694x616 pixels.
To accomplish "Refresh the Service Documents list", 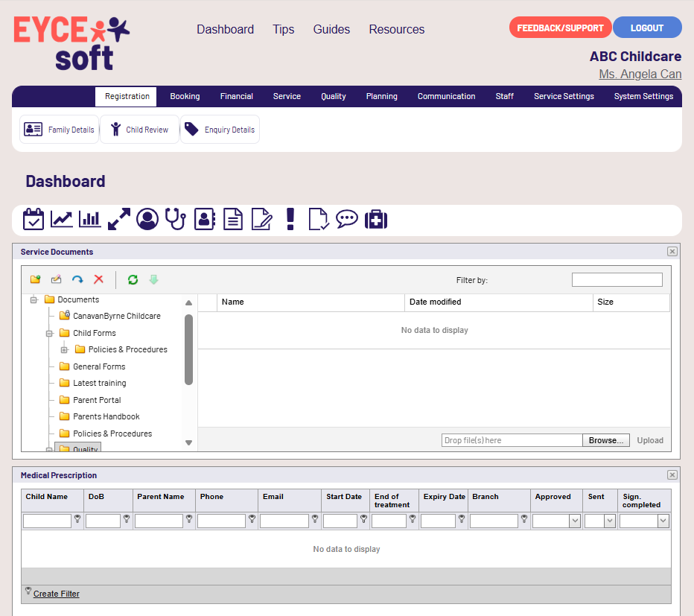I will [133, 279].
